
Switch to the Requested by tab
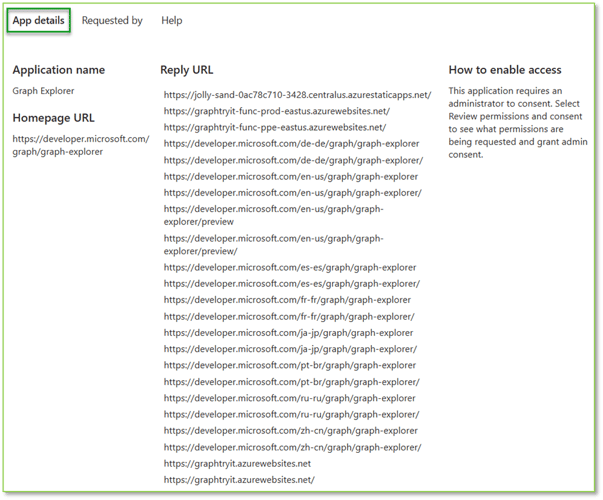coord(112,20)
